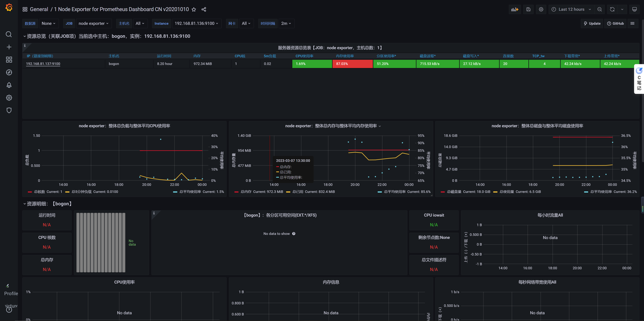Zoom out the time range
Image resolution: width=644 pixels, height=321 pixels.
click(x=600, y=9)
